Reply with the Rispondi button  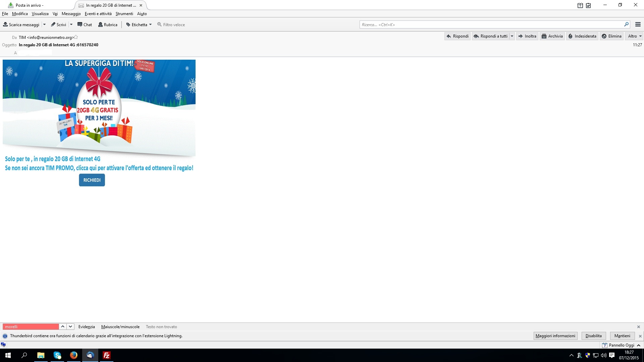click(x=458, y=36)
